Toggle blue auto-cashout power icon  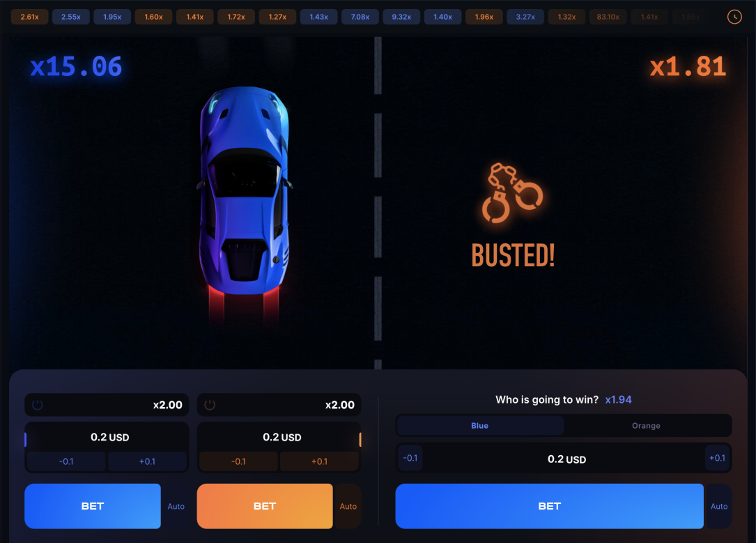[38, 405]
